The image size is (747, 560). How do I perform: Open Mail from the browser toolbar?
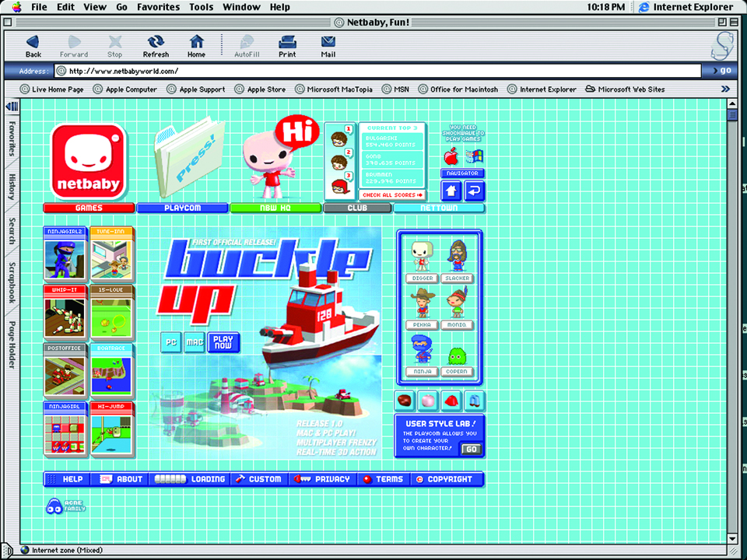point(328,46)
